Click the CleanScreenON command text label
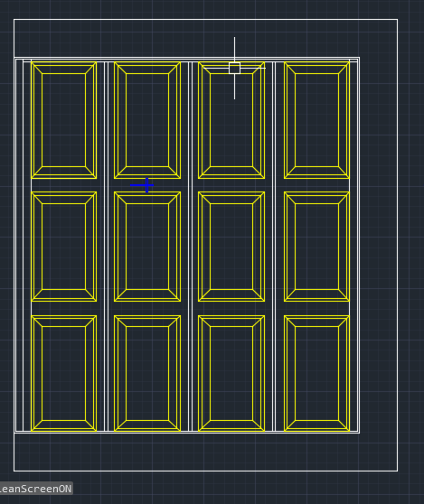 point(35,489)
